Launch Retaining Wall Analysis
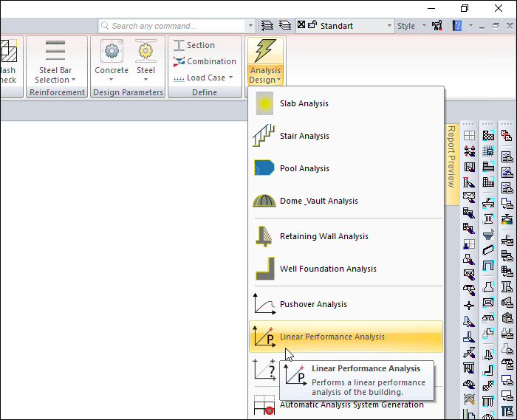This screenshot has width=517, height=420. point(264,236)
